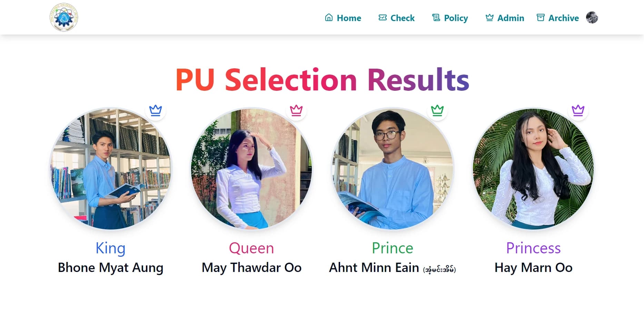Click the purple crown badge on Princess
The image size is (644, 322).
(578, 110)
